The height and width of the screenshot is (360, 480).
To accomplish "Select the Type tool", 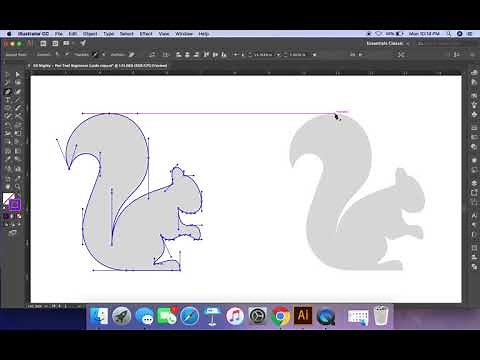I will [7, 100].
